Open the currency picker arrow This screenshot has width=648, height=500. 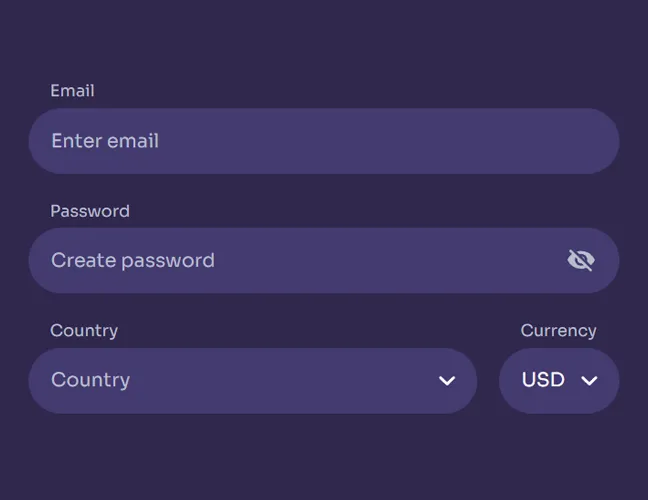[x=589, y=380]
